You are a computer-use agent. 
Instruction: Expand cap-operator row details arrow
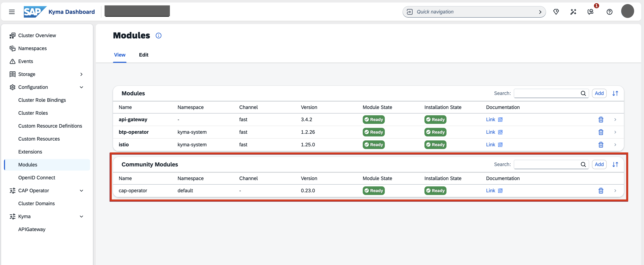[x=615, y=191]
